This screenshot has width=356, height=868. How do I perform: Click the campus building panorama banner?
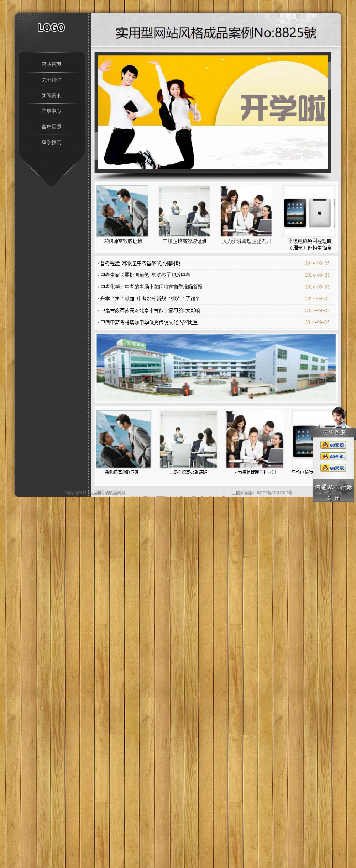coord(216,368)
